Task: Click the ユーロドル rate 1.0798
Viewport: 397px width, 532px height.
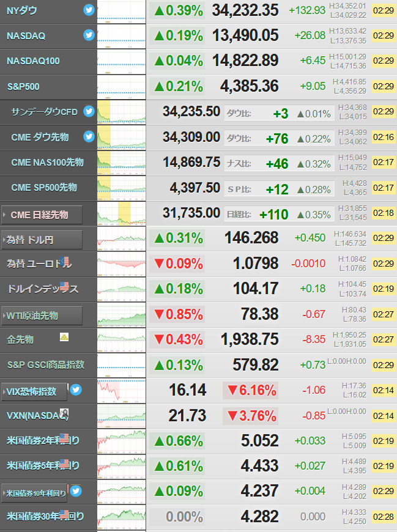Action: point(256,264)
